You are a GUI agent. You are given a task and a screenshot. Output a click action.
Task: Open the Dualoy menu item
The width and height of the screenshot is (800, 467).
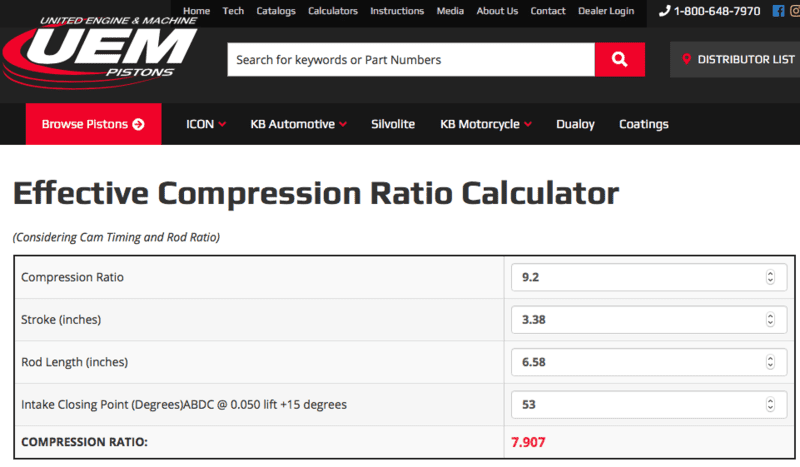point(575,124)
